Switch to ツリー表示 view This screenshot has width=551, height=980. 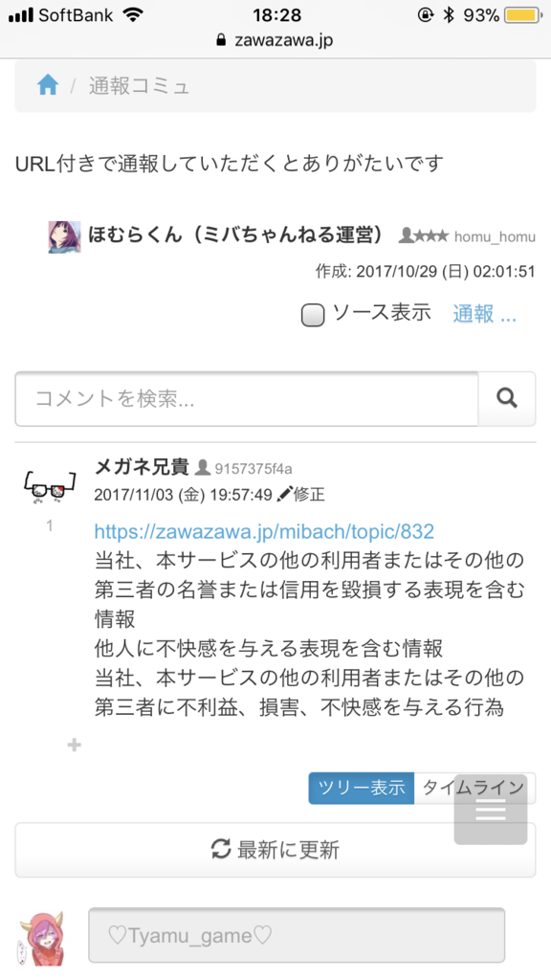click(x=361, y=788)
